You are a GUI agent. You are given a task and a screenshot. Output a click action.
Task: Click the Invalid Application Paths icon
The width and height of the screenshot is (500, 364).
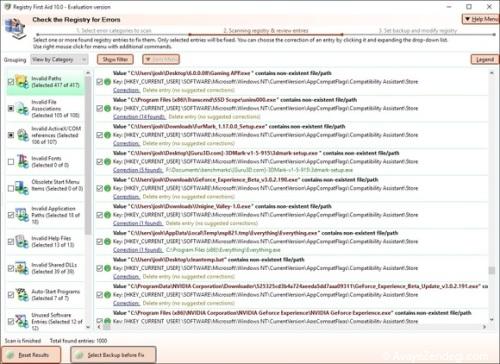point(22,215)
